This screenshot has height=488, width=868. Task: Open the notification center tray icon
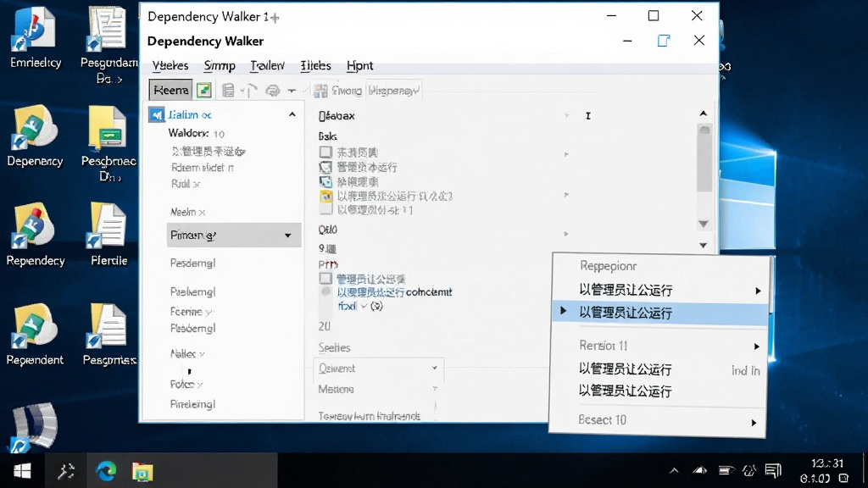pos(773,471)
